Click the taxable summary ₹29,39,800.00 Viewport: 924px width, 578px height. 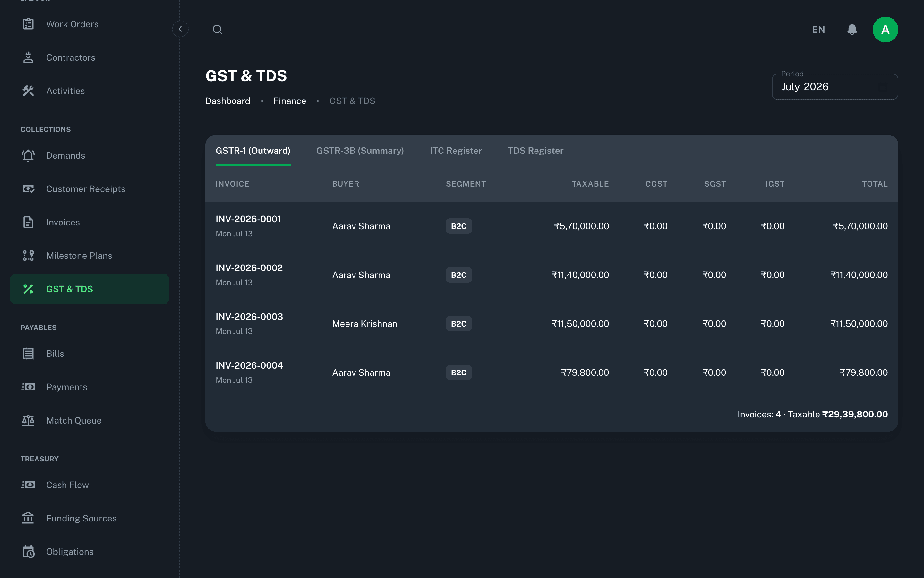click(854, 414)
